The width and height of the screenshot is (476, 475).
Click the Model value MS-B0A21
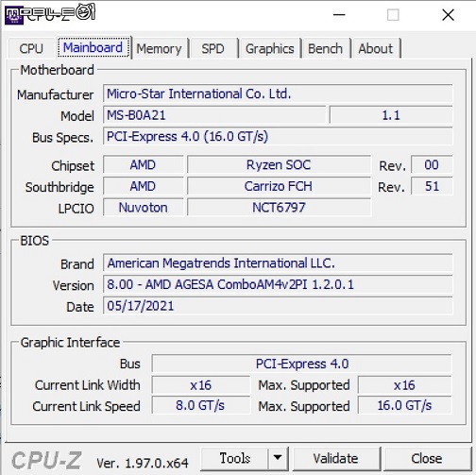[214, 115]
